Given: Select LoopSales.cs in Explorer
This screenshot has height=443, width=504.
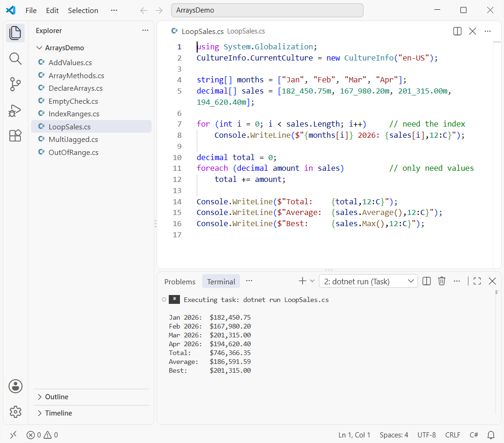Looking at the screenshot, I should pos(91,127).
